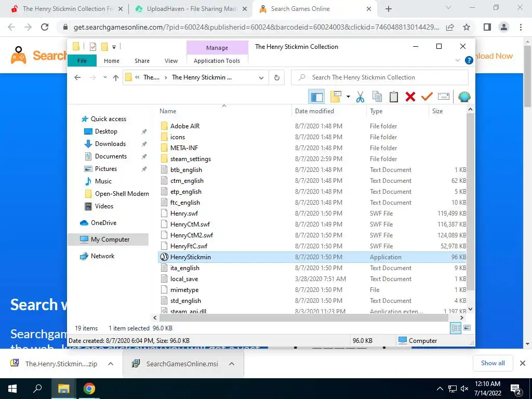Toggle the navigation pane toolbar button
The height and width of the screenshot is (399, 532).
click(x=316, y=97)
